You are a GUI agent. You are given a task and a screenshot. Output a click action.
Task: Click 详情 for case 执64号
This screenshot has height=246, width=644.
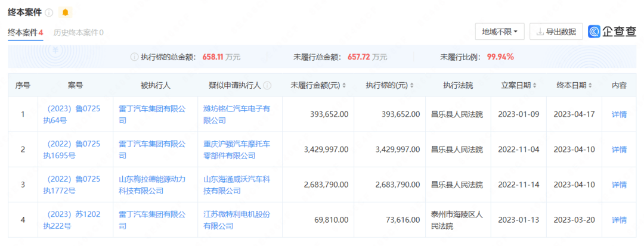click(x=619, y=114)
